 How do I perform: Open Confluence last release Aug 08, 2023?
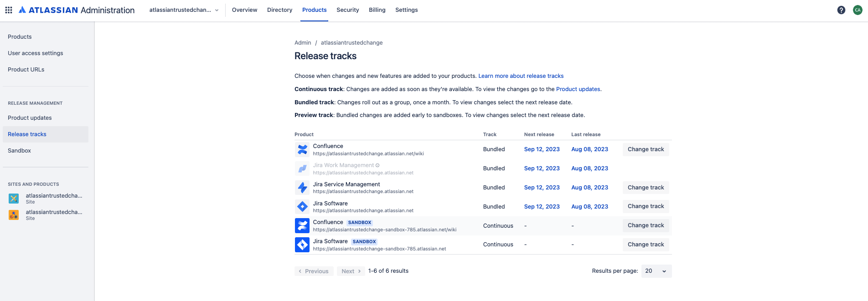tap(589, 149)
